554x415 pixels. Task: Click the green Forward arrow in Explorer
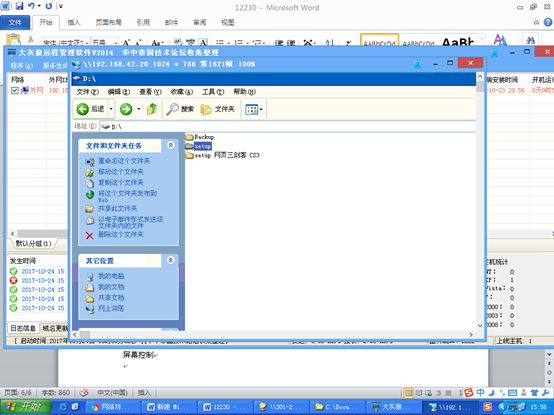(x=126, y=109)
